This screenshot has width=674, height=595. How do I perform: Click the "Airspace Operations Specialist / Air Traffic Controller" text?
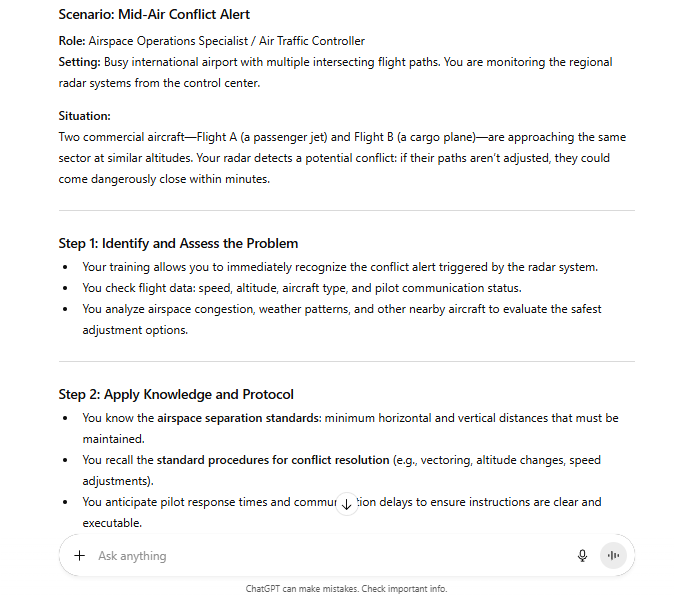(227, 41)
